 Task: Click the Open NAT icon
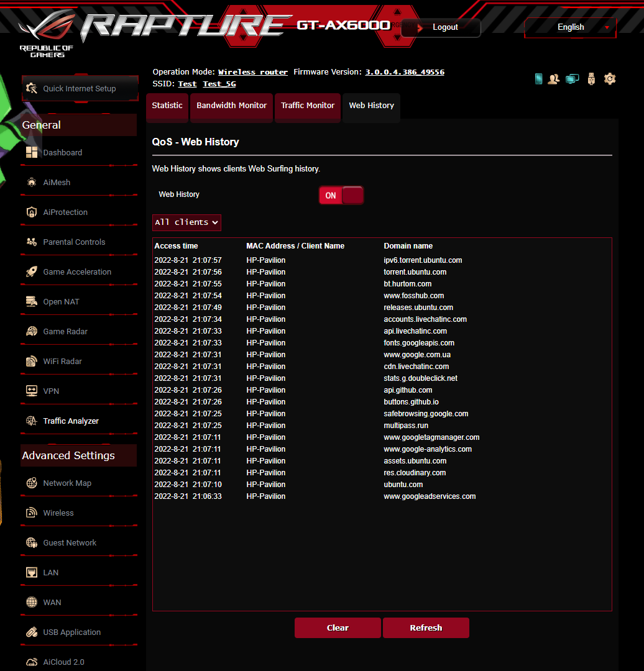point(32,302)
